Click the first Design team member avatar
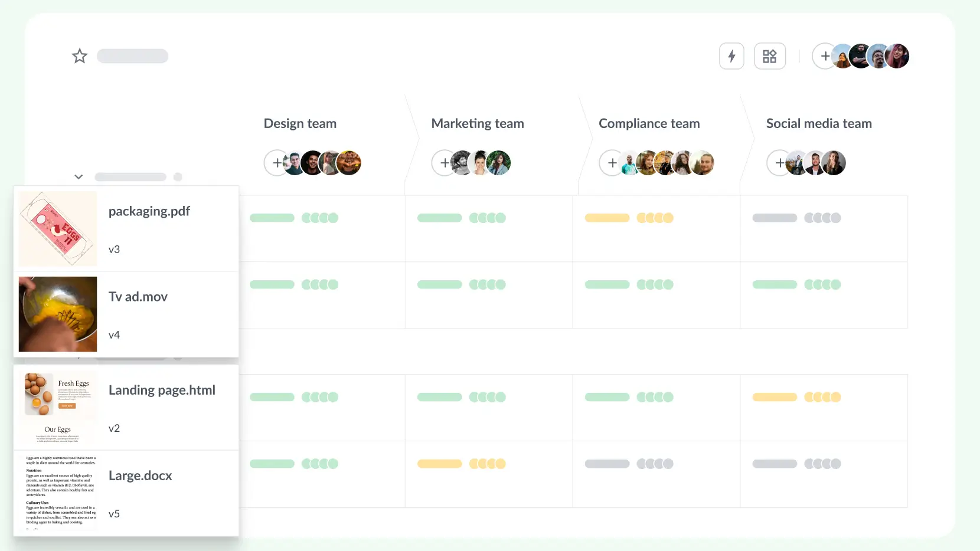The height and width of the screenshot is (551, 980). pos(293,163)
